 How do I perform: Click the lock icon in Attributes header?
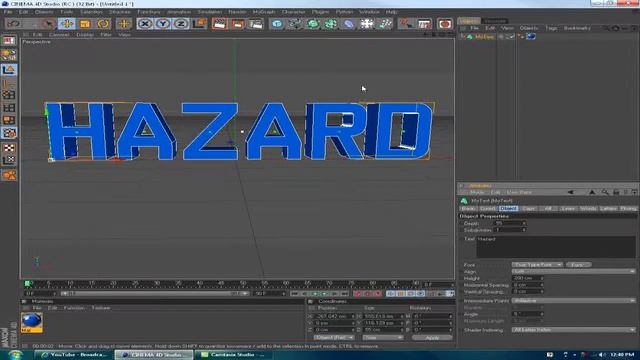pyautogui.click(x=616, y=192)
